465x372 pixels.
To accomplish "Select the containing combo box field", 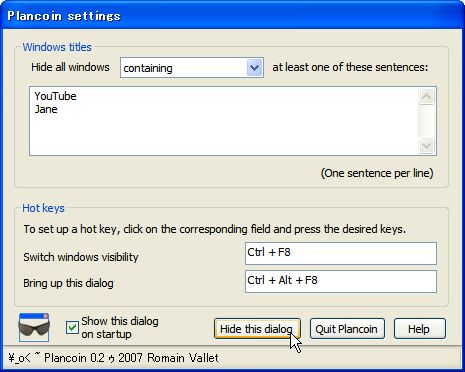I will (x=192, y=68).
